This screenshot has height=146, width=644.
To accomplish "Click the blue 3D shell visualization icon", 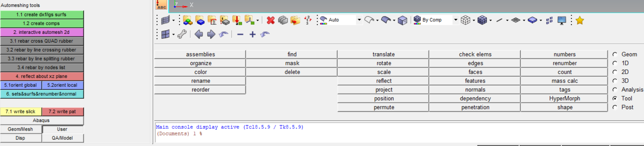I will (532, 20).
